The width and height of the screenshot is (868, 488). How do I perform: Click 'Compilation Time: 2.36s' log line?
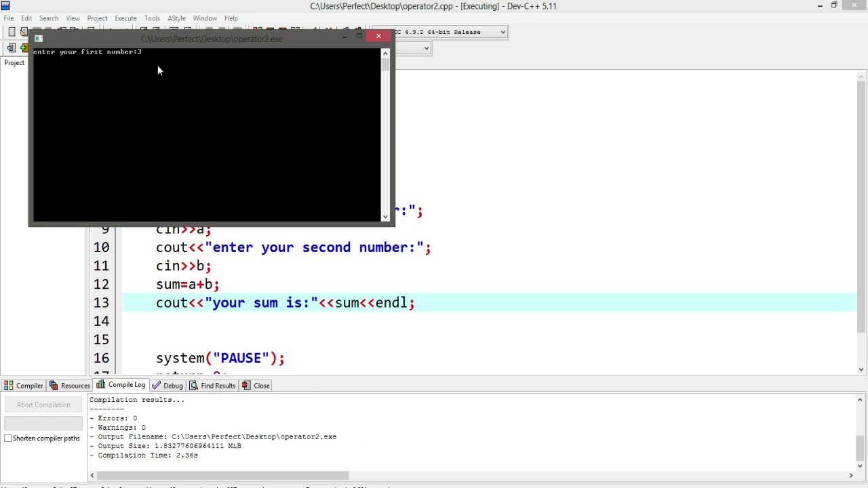[144, 455]
